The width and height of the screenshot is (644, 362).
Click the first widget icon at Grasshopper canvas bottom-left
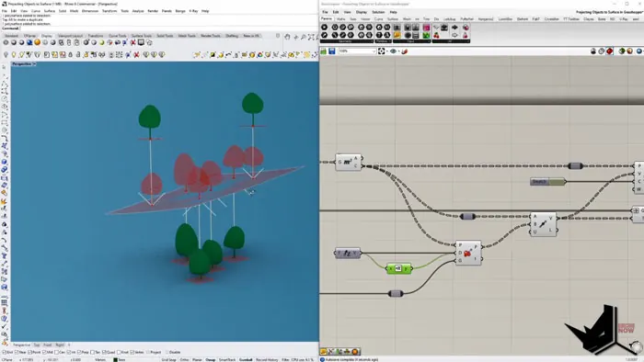click(324, 351)
